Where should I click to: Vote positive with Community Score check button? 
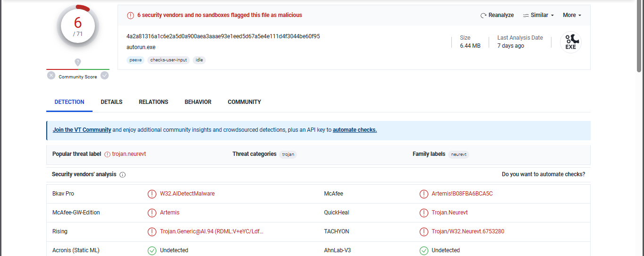105,76
